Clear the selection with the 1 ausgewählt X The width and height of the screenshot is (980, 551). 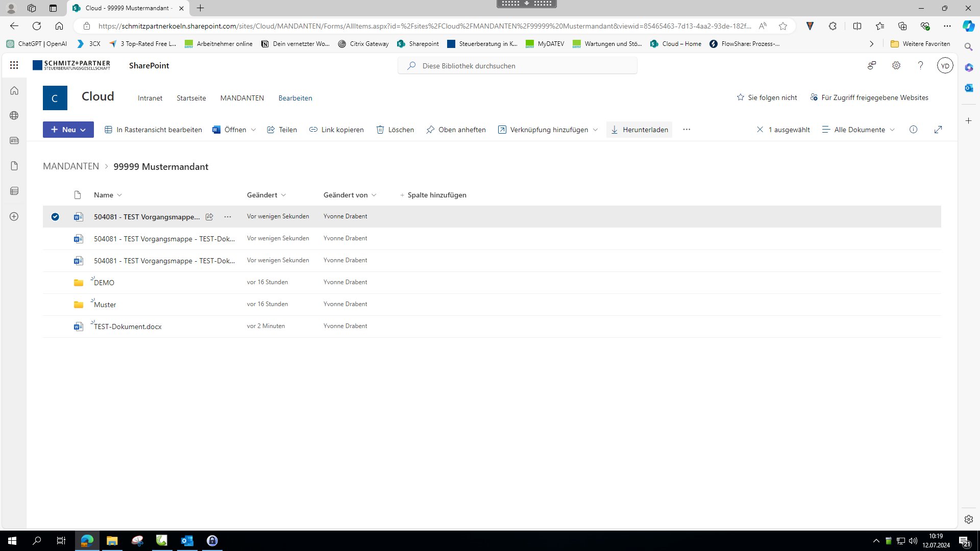pyautogui.click(x=760, y=130)
